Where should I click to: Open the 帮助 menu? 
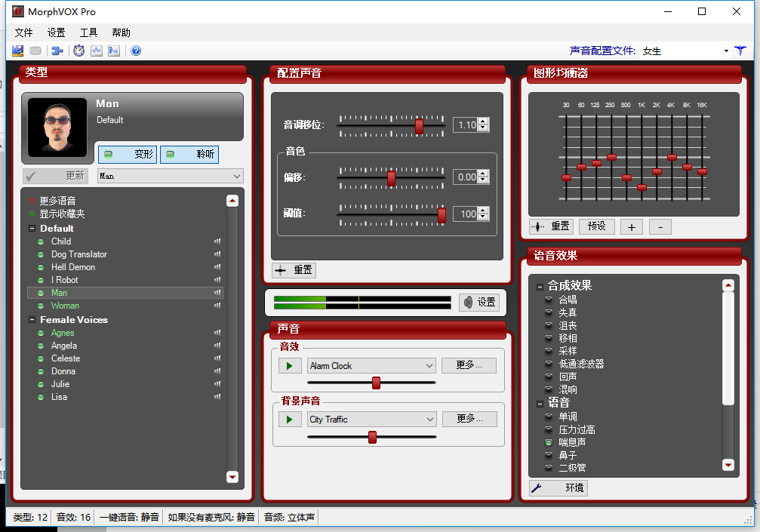122,32
